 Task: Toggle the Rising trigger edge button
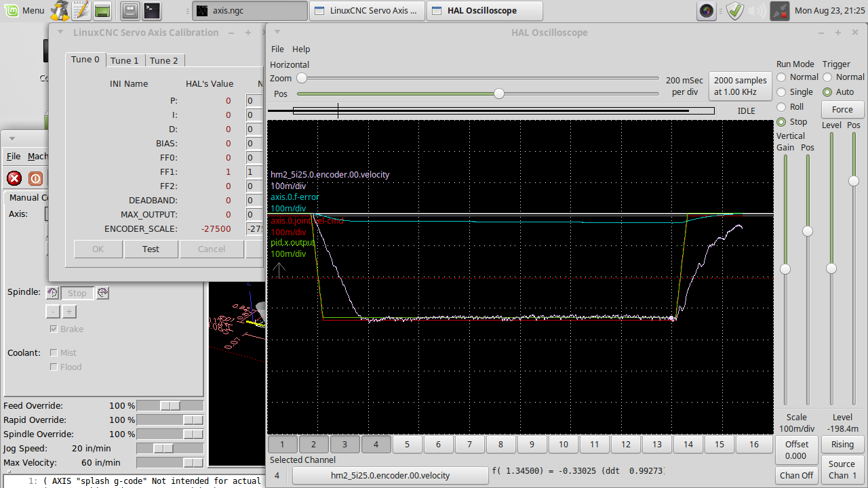coord(842,445)
